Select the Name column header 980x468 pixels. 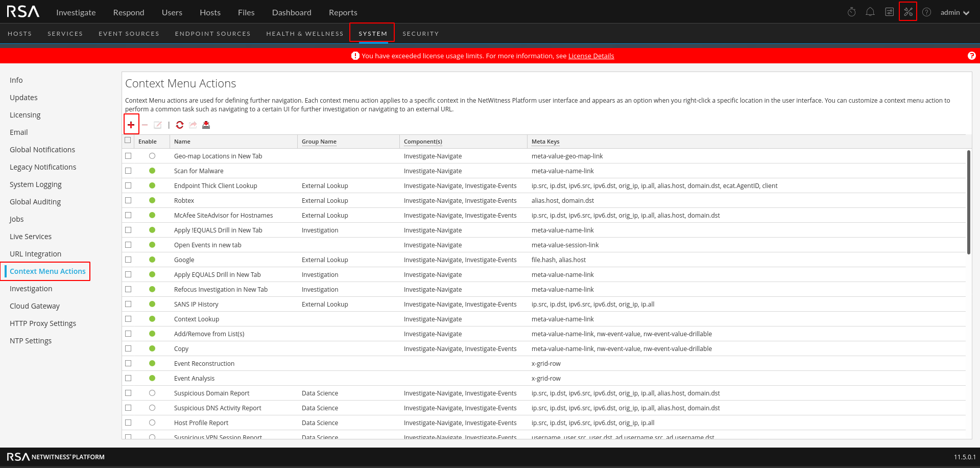[x=182, y=141]
